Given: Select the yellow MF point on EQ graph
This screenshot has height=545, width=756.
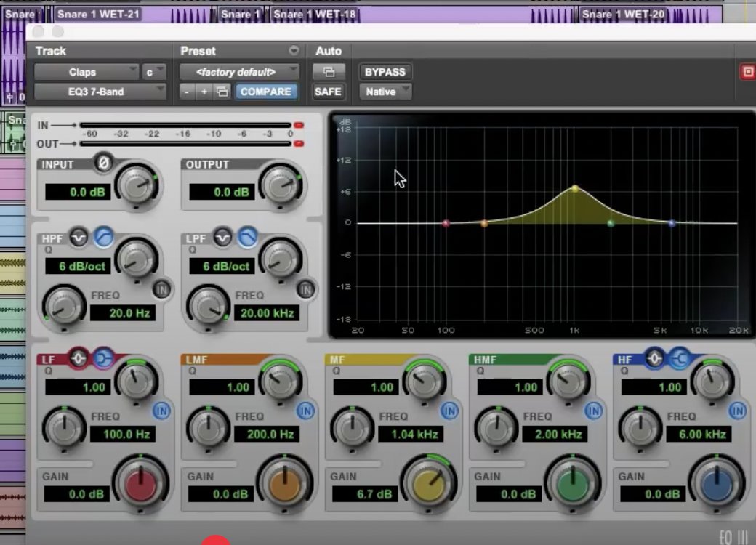Looking at the screenshot, I should click(575, 188).
